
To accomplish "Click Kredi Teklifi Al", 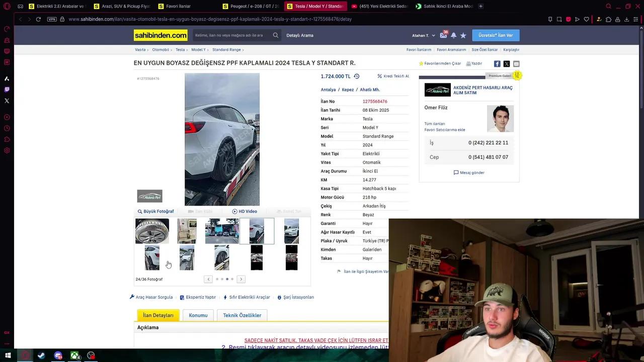I will click(393, 76).
